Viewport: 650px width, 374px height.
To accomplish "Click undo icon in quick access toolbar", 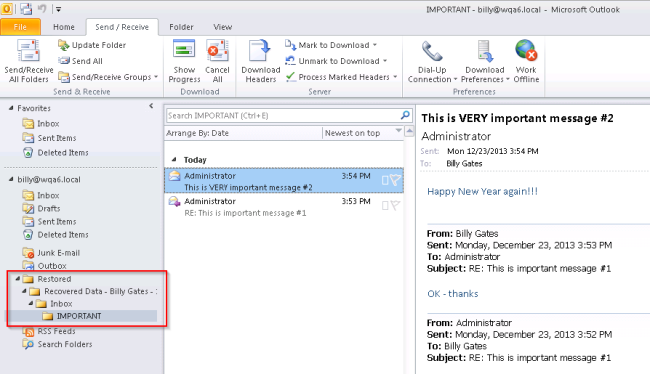I will pos(42,9).
